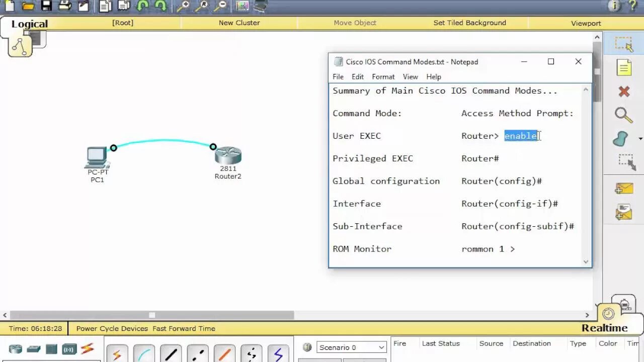Expand the Draw Polygon tool arrow
Image resolution: width=644 pixels, height=362 pixels.
[640, 139]
